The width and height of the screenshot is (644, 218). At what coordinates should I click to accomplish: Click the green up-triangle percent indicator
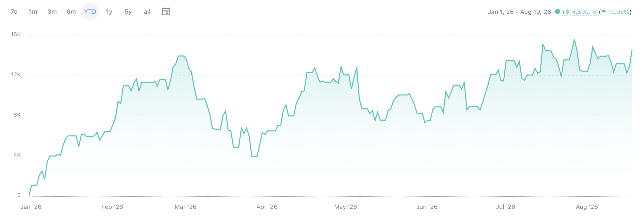pos(604,11)
